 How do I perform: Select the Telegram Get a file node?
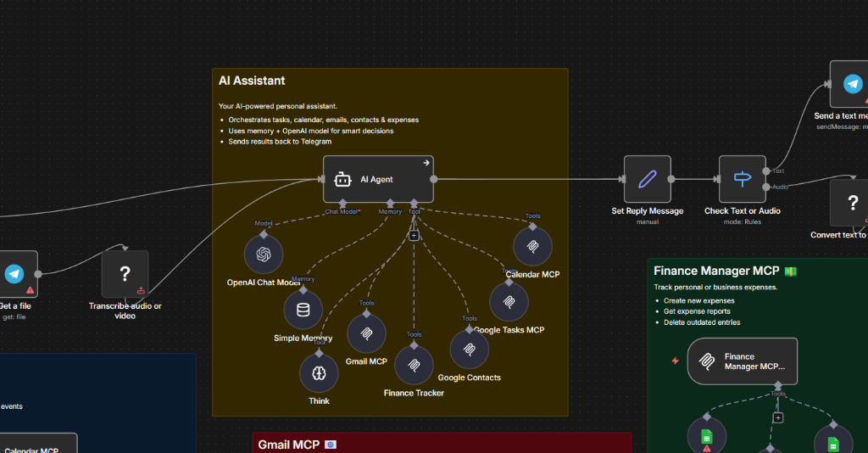click(x=14, y=273)
